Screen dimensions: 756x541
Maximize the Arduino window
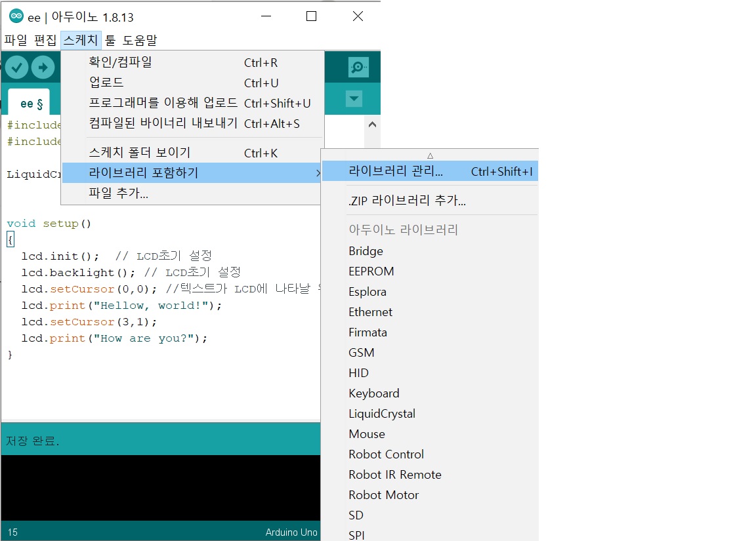click(312, 16)
